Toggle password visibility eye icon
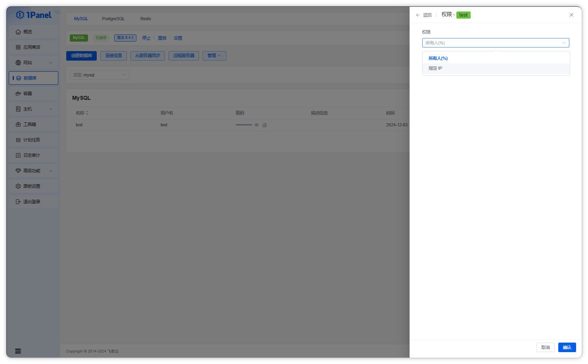This screenshot has height=364, width=588. point(257,125)
